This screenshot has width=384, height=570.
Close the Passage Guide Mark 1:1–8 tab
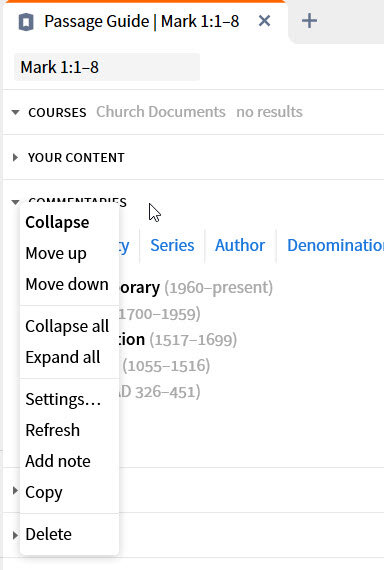click(x=264, y=21)
